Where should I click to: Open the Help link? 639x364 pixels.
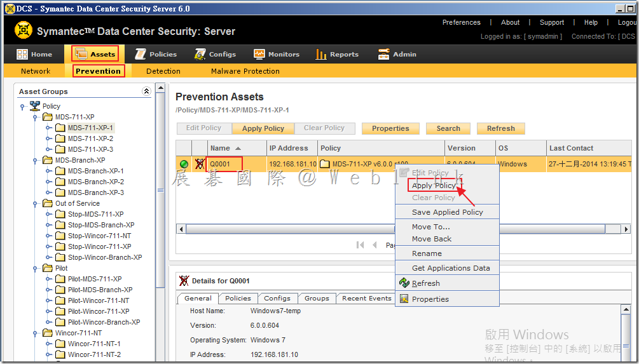click(x=591, y=22)
